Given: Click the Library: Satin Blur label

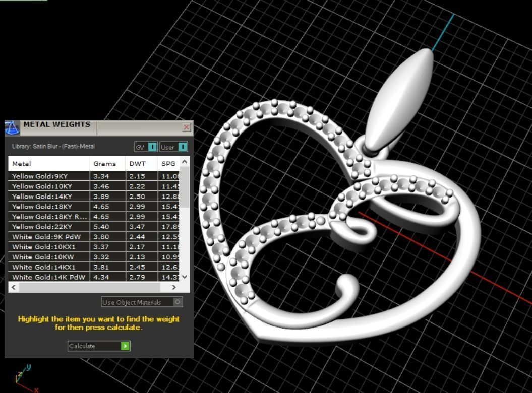Looking at the screenshot, I should coord(53,146).
